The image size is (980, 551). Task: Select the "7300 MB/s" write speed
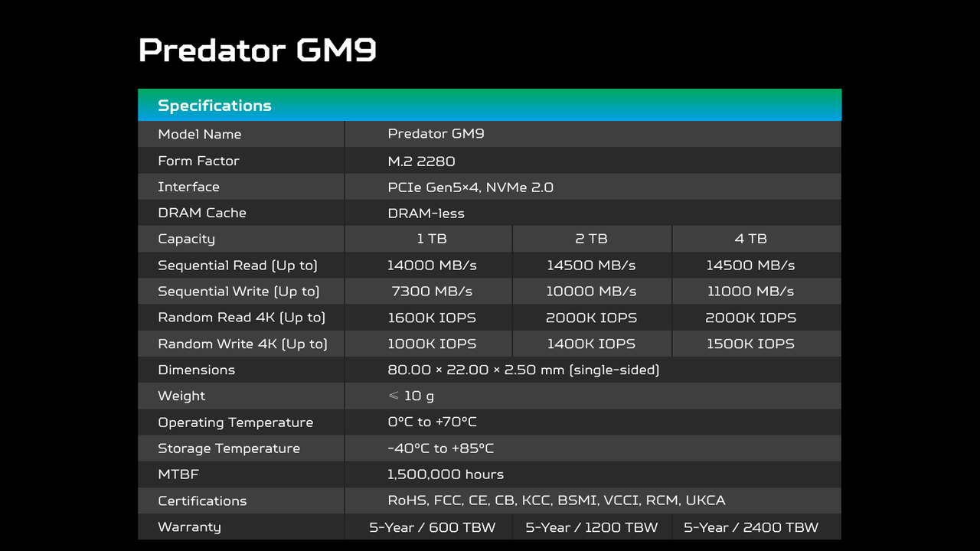432,292
